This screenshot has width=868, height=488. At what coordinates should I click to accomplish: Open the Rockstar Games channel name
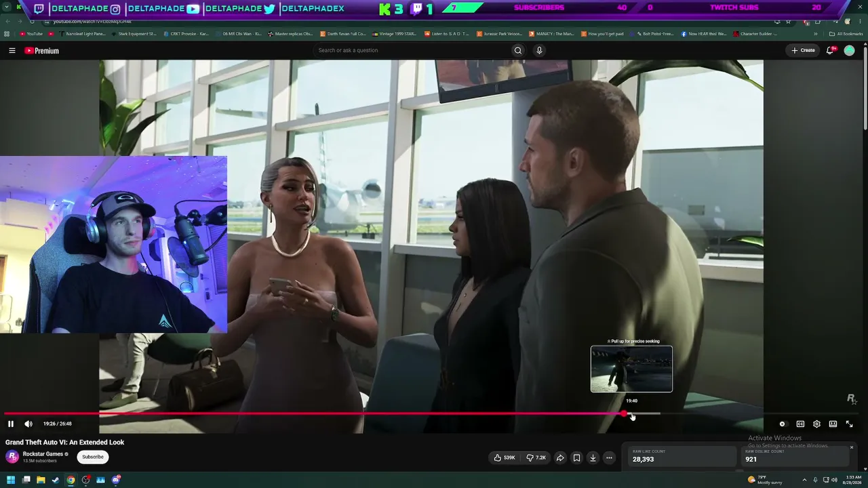point(43,454)
